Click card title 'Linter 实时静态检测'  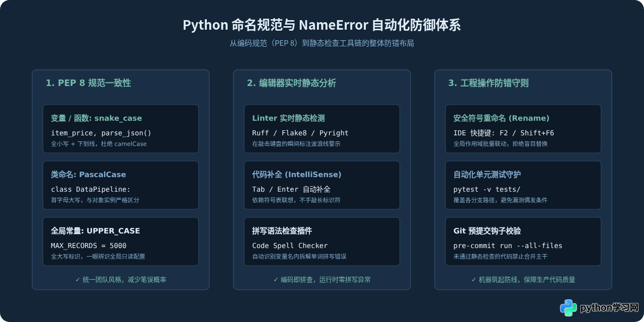[x=288, y=118]
